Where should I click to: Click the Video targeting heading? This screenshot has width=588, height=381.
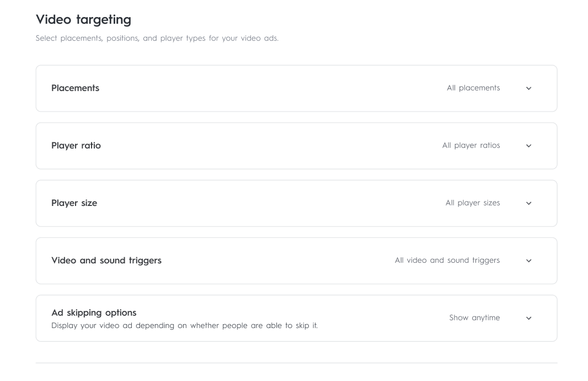(x=83, y=20)
